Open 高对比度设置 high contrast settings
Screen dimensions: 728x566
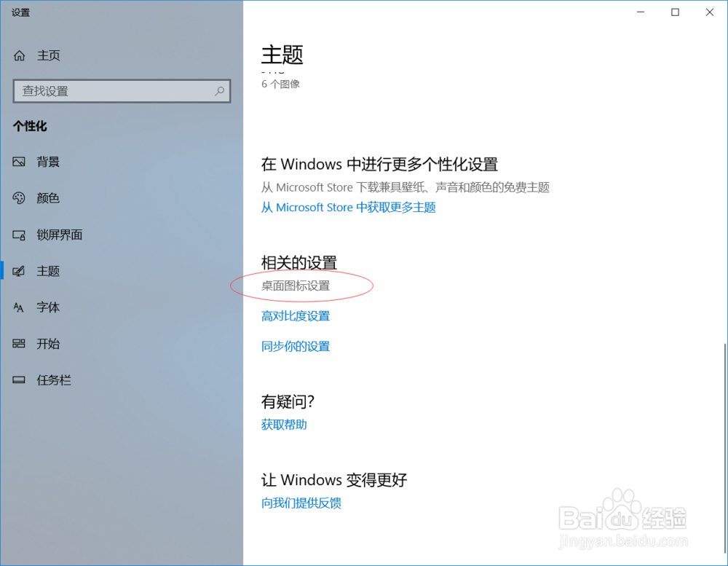click(x=295, y=315)
